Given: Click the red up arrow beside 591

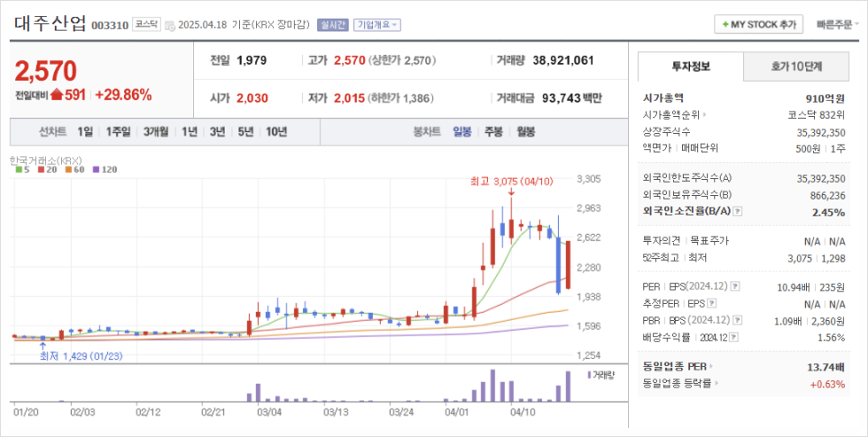Looking at the screenshot, I should click(x=57, y=94).
